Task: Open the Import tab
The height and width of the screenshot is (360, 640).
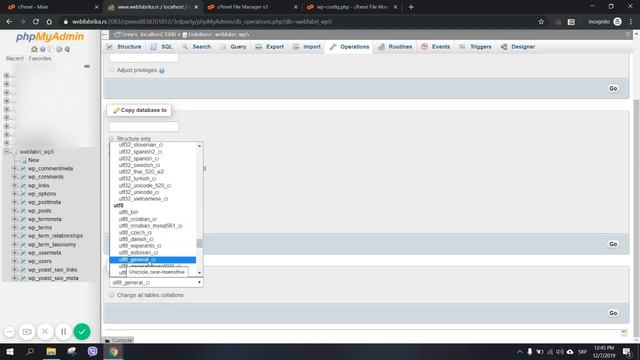Action: pyautogui.click(x=307, y=47)
